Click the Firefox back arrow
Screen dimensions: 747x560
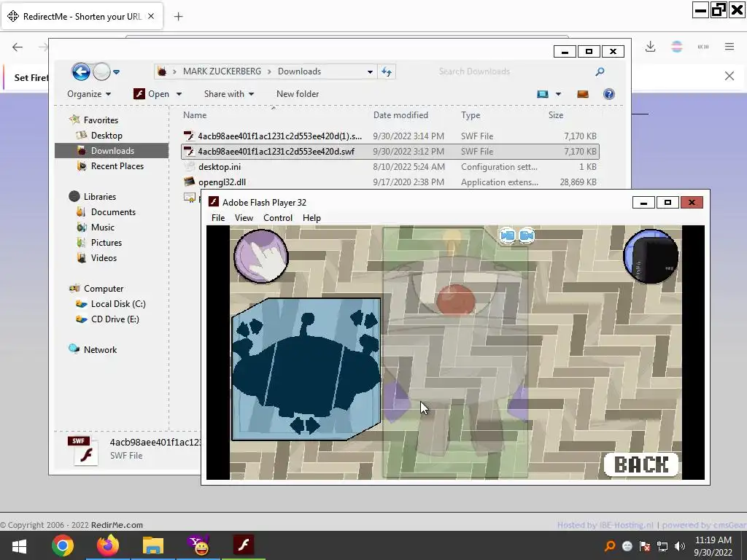pyautogui.click(x=18, y=47)
